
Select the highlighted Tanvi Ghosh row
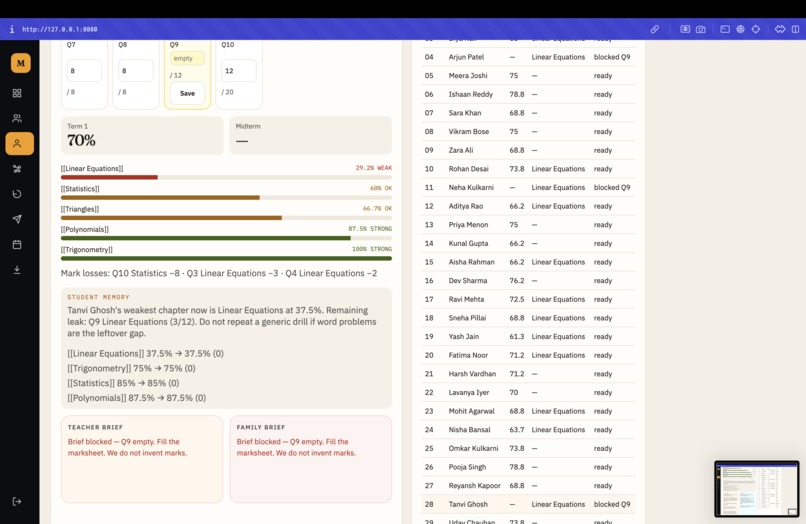(528, 504)
